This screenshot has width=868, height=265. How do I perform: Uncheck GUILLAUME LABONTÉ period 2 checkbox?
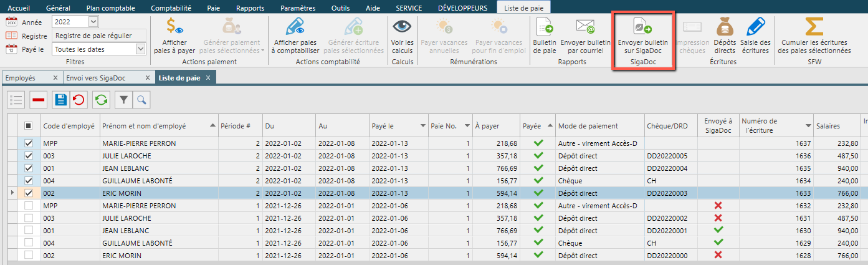coord(29,180)
